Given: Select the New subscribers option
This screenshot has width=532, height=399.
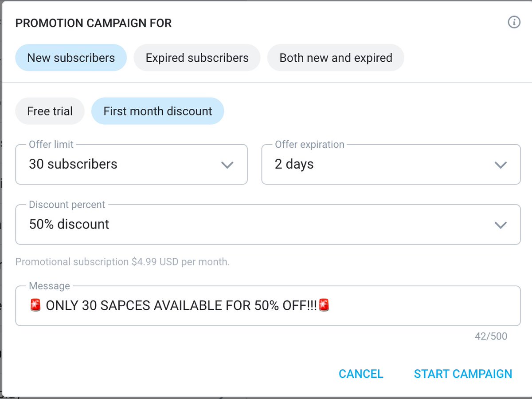Looking at the screenshot, I should 71,58.
